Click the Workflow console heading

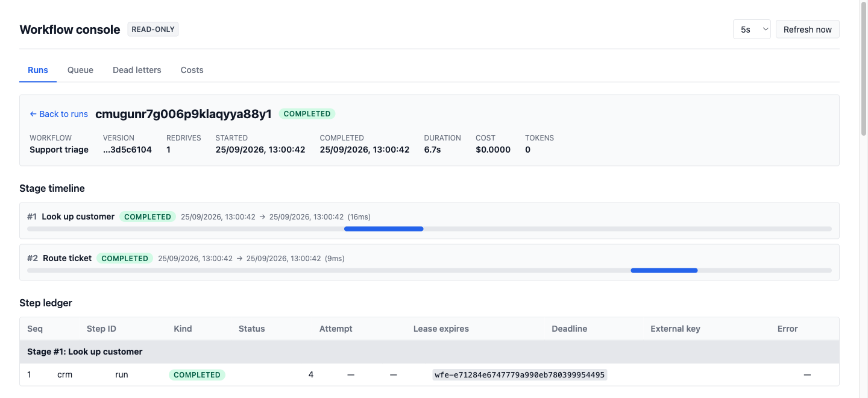70,30
